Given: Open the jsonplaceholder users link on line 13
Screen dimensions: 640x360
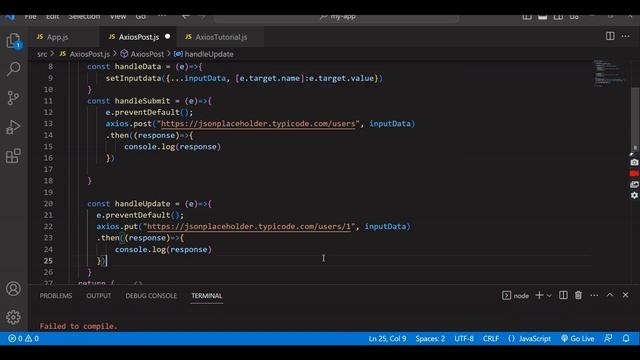Looking at the screenshot, I should tap(258, 124).
